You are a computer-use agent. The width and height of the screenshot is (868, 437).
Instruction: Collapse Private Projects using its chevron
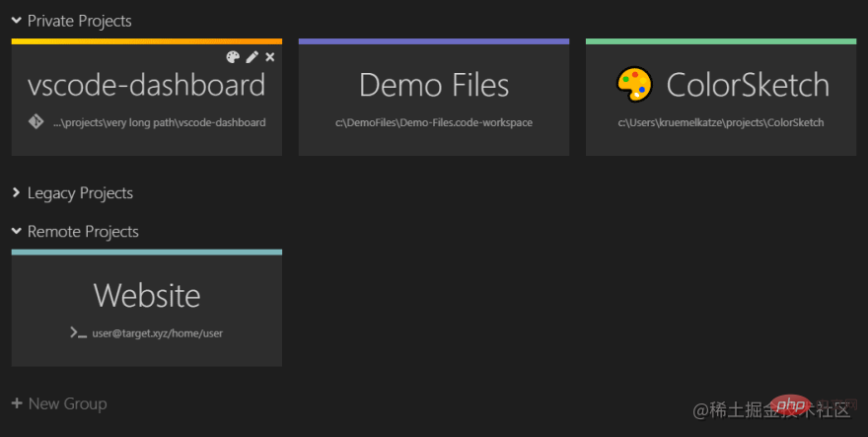click(17, 20)
